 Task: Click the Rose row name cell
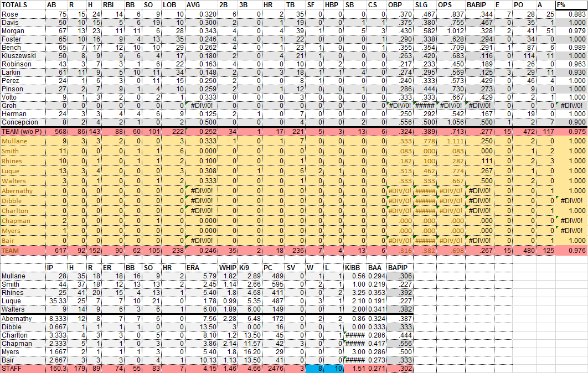pos(23,14)
